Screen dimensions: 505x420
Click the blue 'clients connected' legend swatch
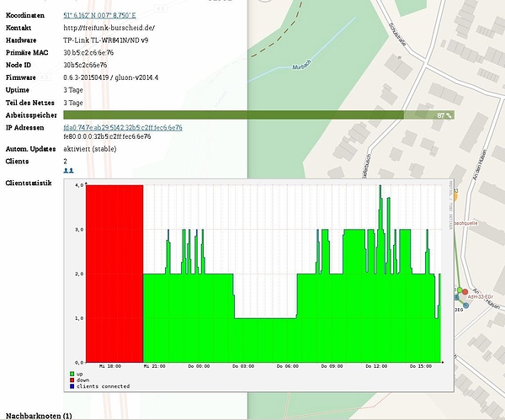point(72,385)
